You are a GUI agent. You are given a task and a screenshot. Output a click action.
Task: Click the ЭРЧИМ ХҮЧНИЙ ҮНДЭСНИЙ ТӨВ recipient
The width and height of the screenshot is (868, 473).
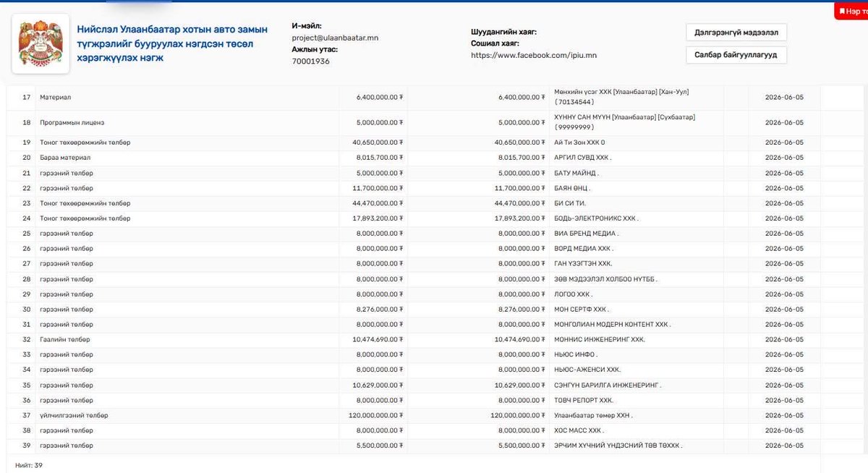[618, 446]
